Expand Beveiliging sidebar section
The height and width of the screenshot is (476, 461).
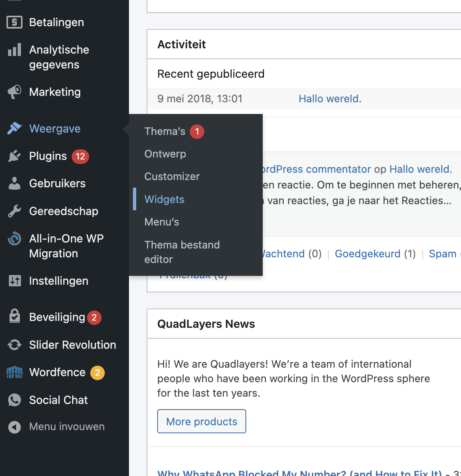(57, 317)
